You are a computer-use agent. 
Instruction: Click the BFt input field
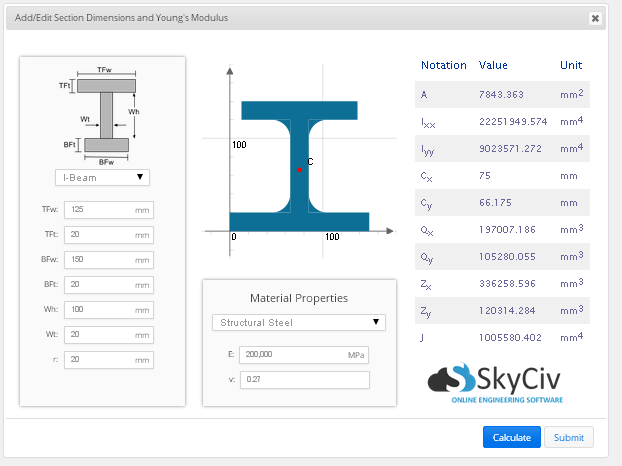click(109, 285)
